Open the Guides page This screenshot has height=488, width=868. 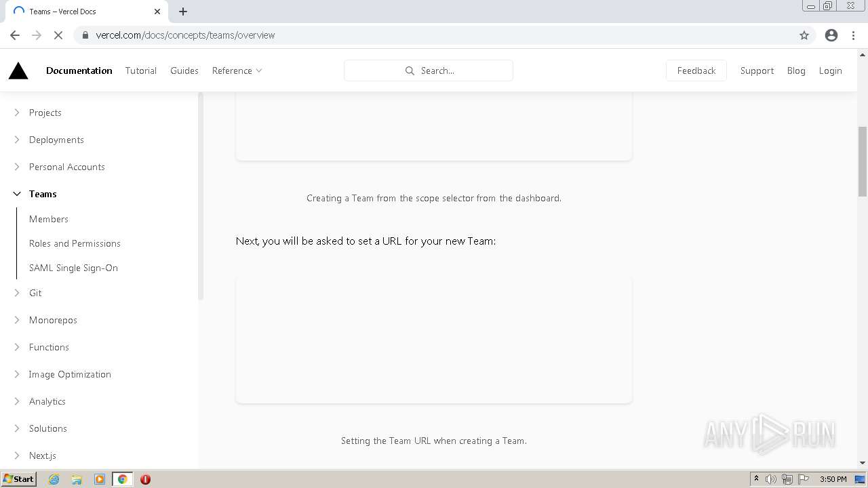coord(184,70)
